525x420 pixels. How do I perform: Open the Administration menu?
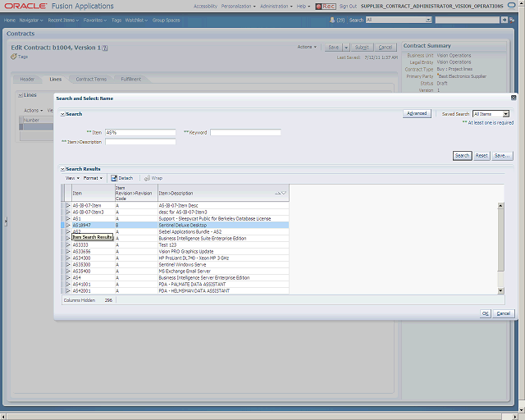pyautogui.click(x=276, y=7)
